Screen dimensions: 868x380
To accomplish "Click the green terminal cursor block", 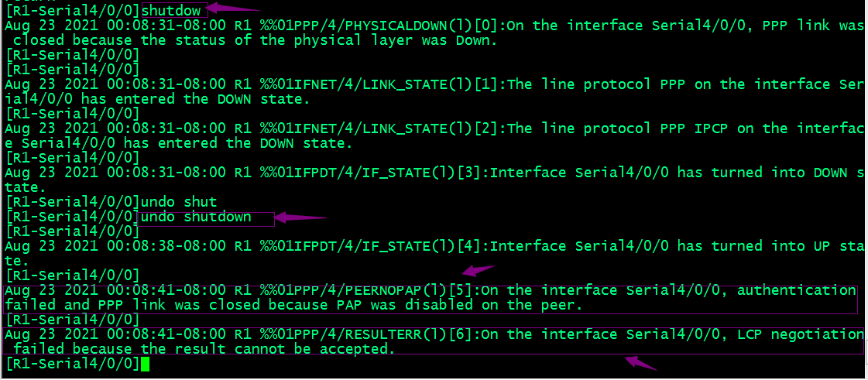I will [x=145, y=364].
